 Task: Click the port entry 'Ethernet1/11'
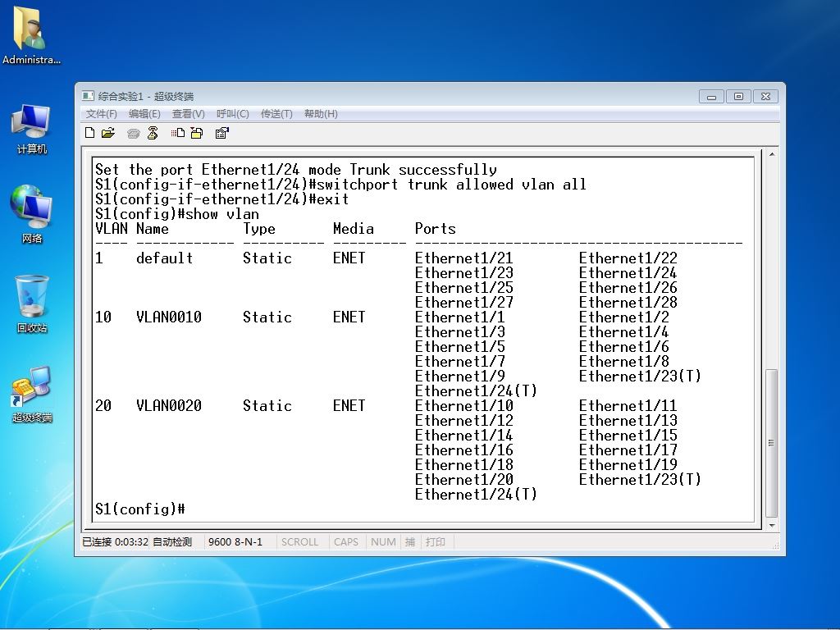point(628,405)
